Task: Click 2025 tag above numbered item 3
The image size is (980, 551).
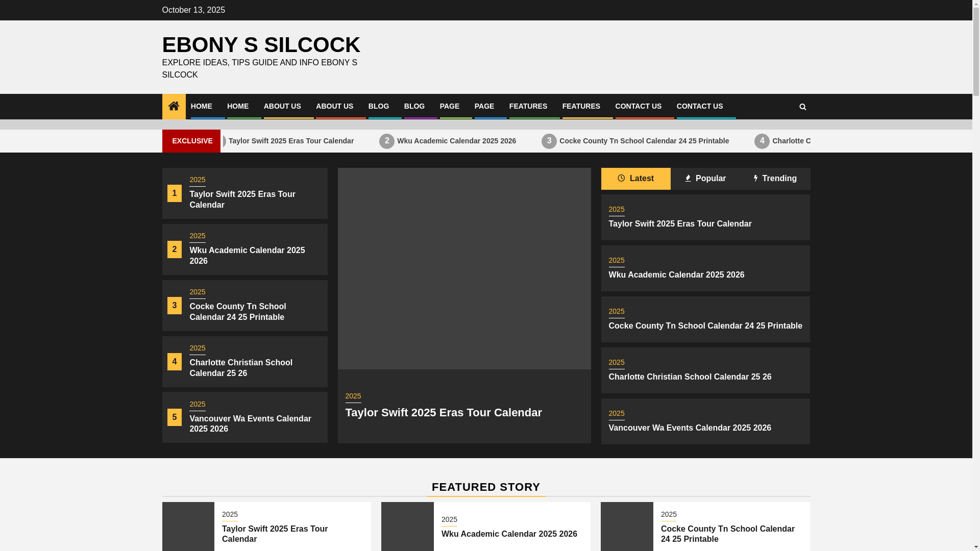Action: [198, 292]
